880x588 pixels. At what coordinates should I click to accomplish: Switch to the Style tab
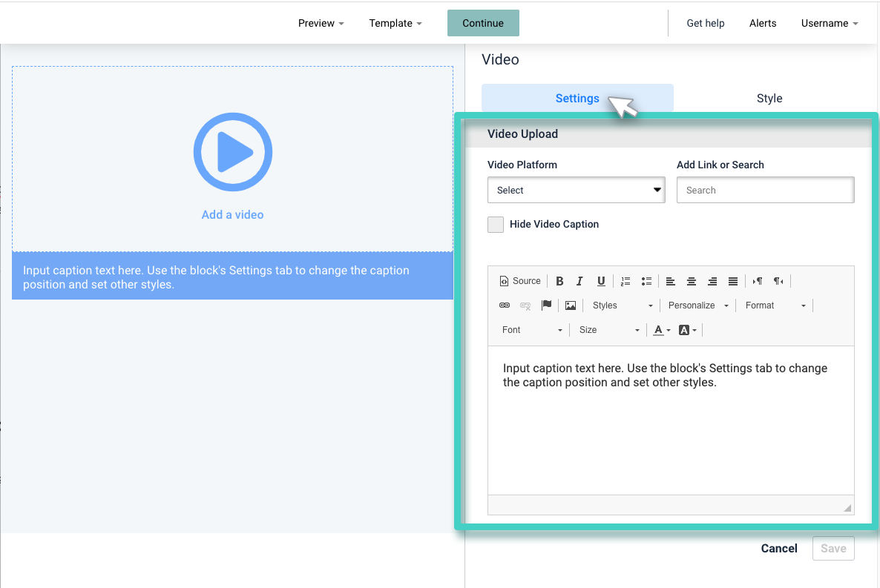point(769,98)
